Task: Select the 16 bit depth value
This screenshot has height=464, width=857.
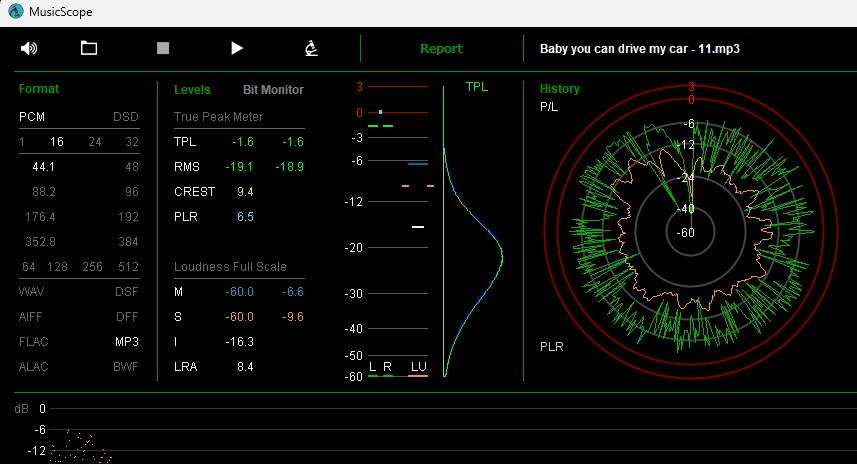Action: pyautogui.click(x=57, y=142)
